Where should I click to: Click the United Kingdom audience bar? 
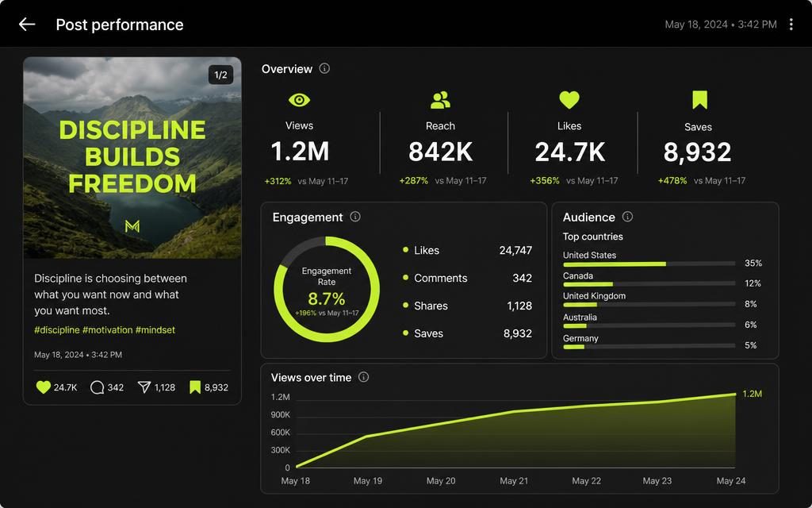(x=649, y=305)
